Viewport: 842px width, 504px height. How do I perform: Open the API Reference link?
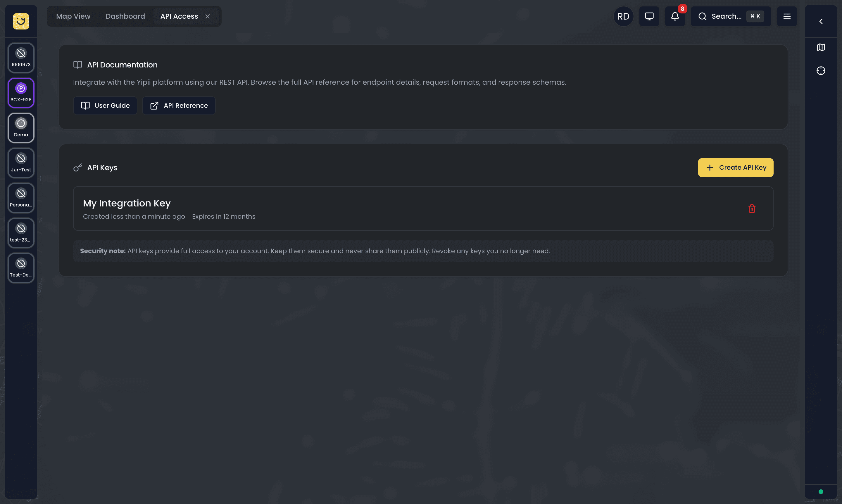coord(178,106)
